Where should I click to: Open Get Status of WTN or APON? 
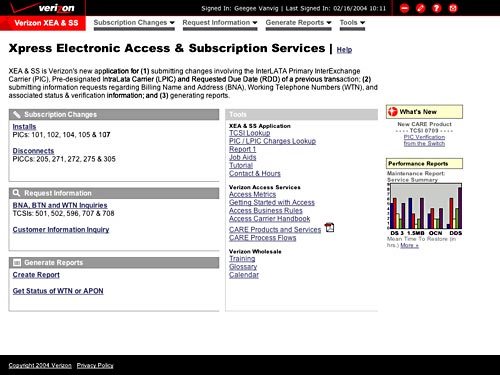tap(58, 291)
